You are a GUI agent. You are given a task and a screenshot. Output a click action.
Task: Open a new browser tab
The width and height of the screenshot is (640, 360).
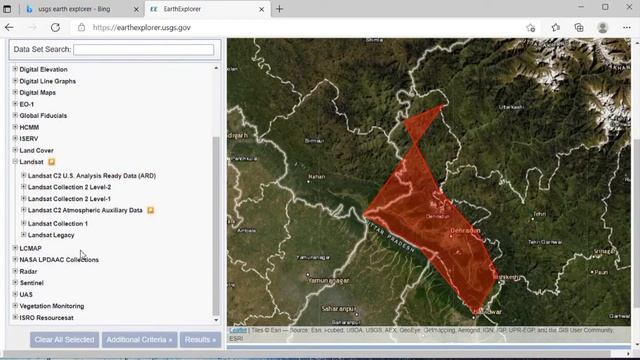click(x=280, y=9)
